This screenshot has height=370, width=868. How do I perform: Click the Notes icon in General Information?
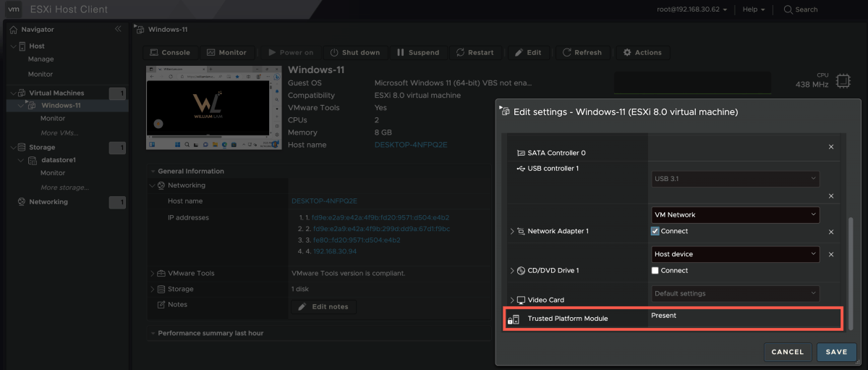(x=162, y=305)
